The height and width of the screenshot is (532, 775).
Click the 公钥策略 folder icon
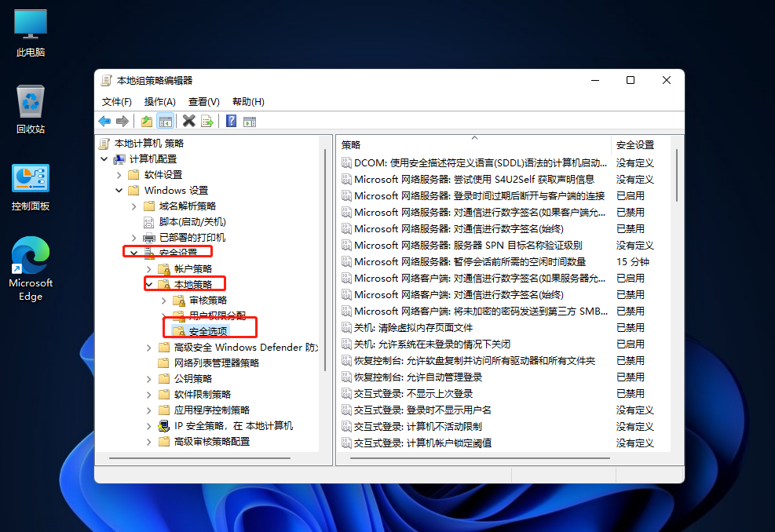click(x=163, y=379)
